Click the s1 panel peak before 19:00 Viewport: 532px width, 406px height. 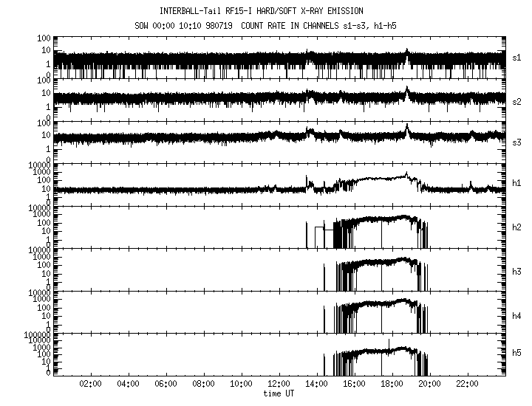tap(406, 51)
